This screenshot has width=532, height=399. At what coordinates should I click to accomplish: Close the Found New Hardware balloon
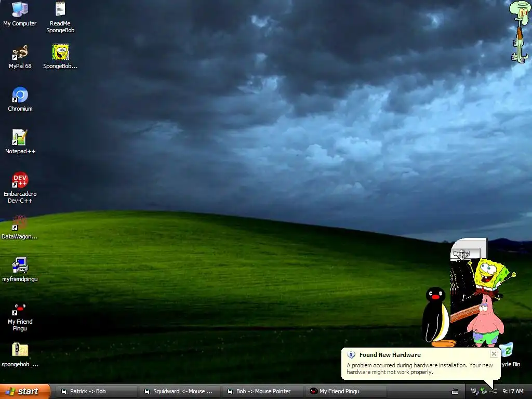pyautogui.click(x=494, y=354)
